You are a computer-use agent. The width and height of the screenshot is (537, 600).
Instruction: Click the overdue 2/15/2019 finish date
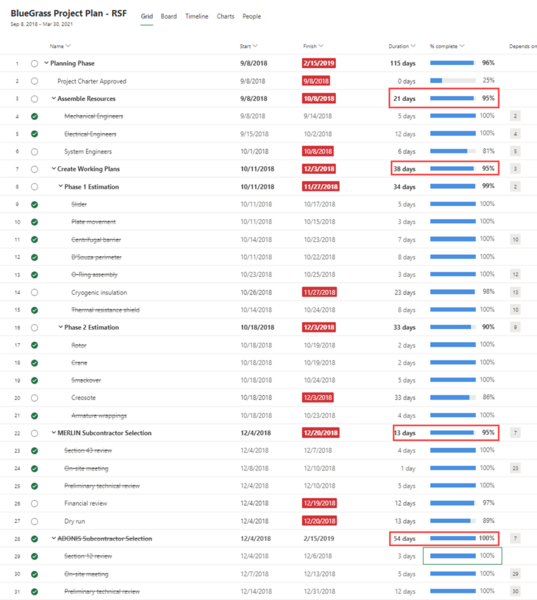[x=319, y=63]
